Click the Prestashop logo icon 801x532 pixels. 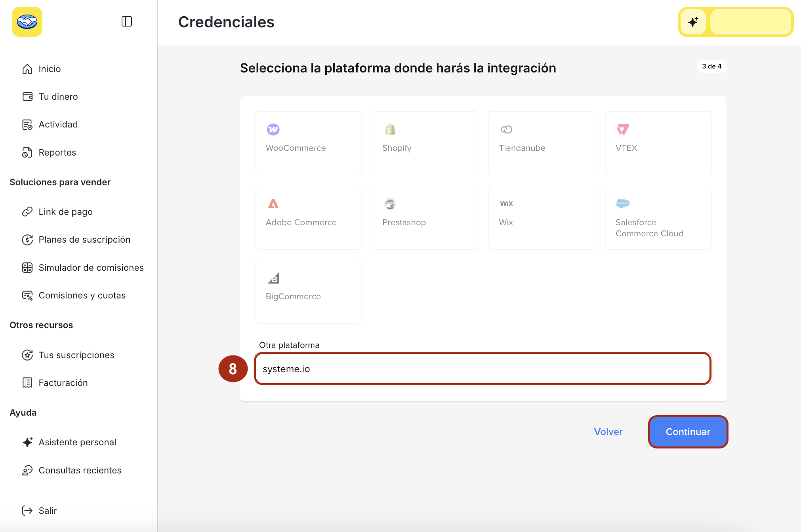pyautogui.click(x=390, y=204)
